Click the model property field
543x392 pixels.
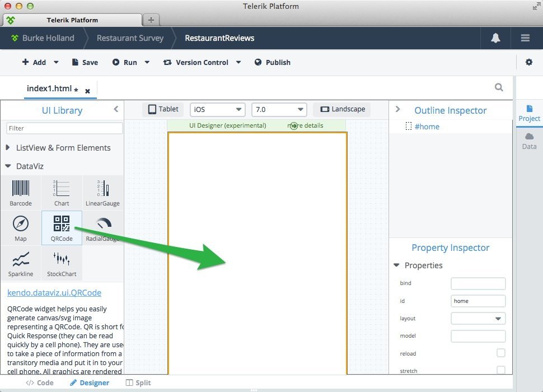pyautogui.click(x=478, y=336)
